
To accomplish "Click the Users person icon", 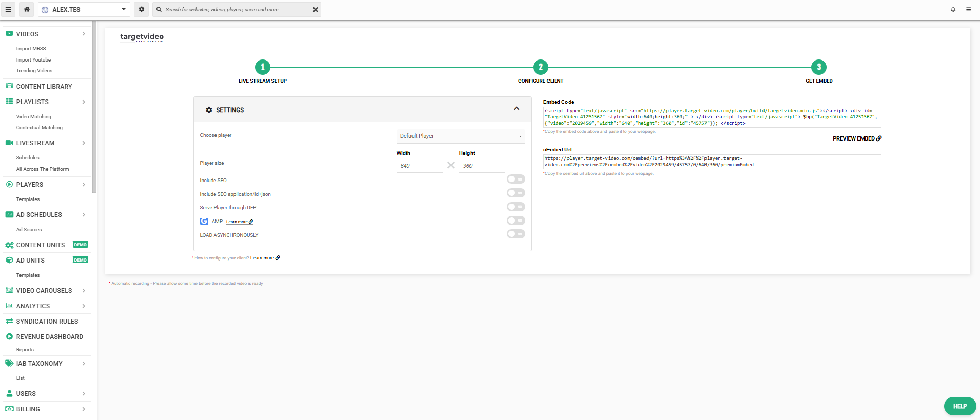I will (x=9, y=393).
